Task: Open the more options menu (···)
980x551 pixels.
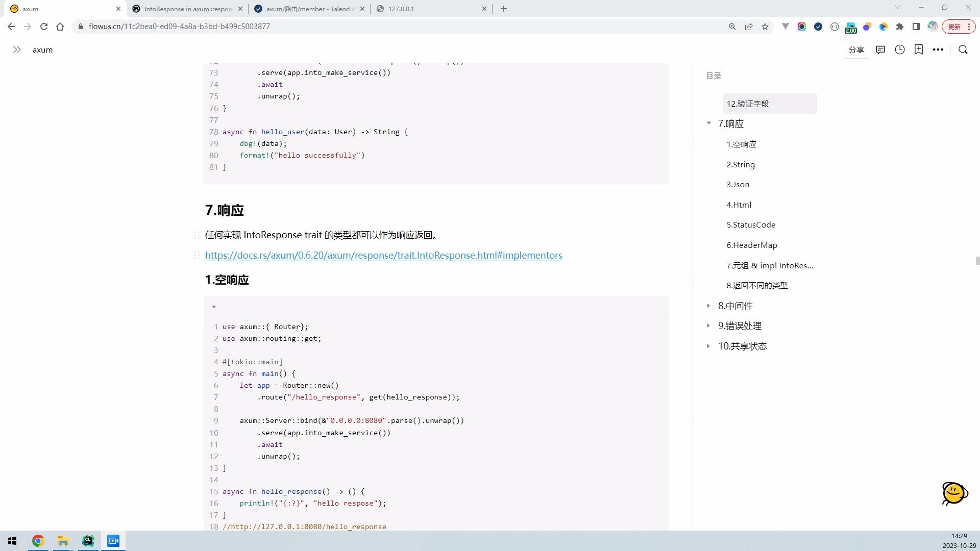Action: pyautogui.click(x=939, y=49)
